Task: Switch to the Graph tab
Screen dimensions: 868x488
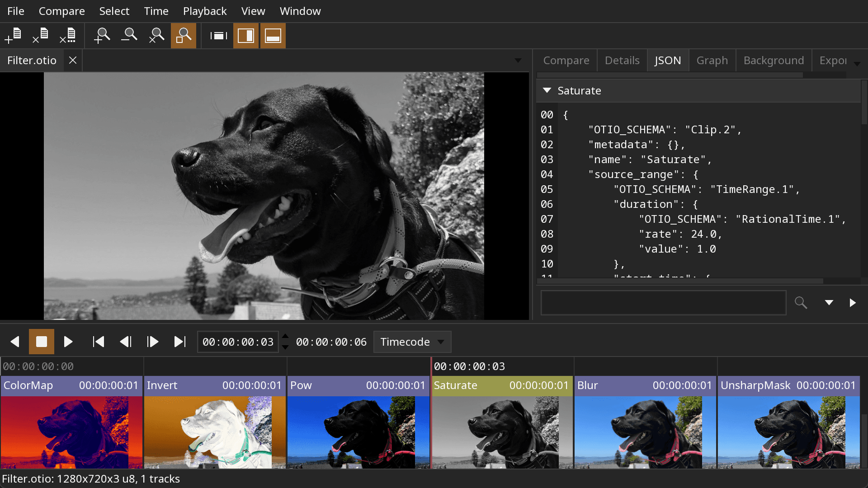Action: tap(712, 61)
